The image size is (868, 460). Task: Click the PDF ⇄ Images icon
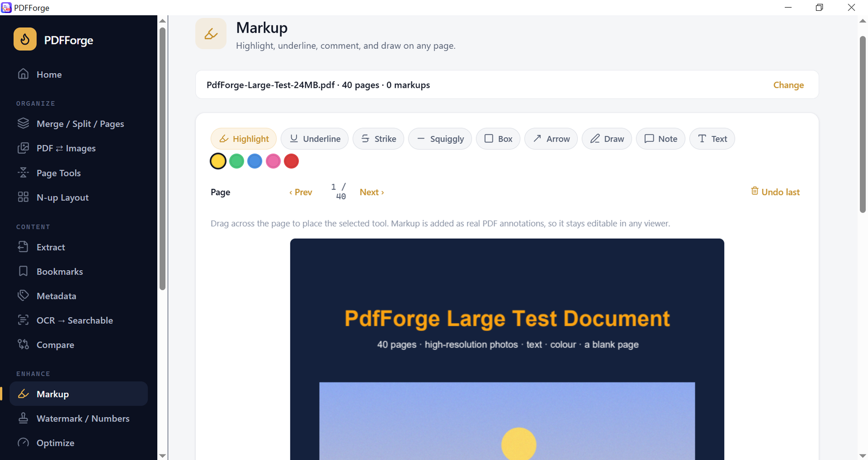[x=23, y=148]
